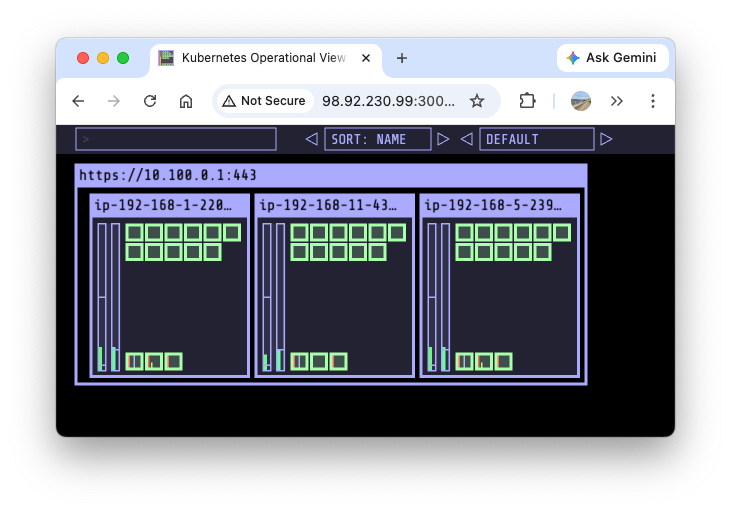This screenshot has width=731, height=511.
Task: Go to browser home page icon
Action: (186, 101)
